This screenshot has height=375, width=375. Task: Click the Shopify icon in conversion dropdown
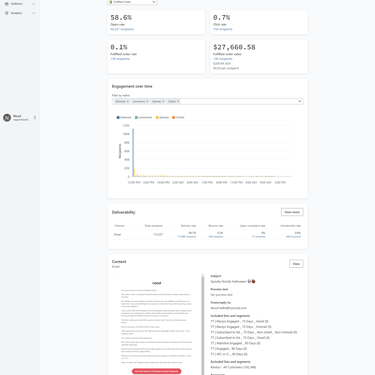click(111, 2)
